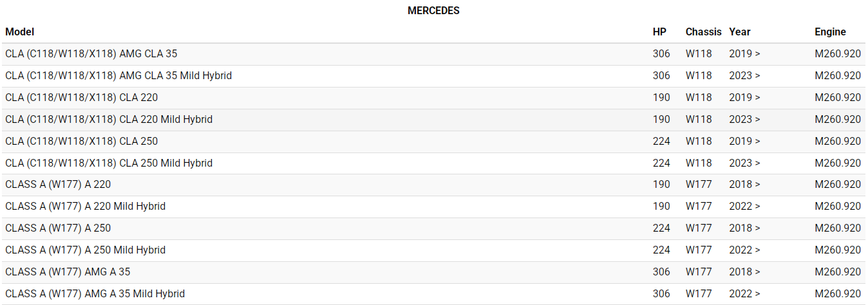Select the AMG A 35 non-hybrid model text
This screenshot has height=305, width=868.
[x=68, y=272]
